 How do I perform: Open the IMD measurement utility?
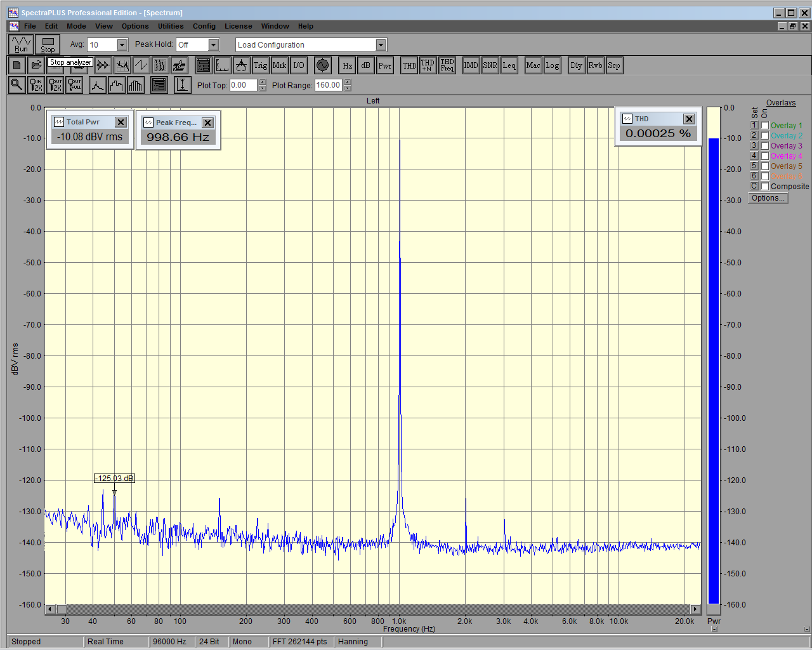click(471, 65)
